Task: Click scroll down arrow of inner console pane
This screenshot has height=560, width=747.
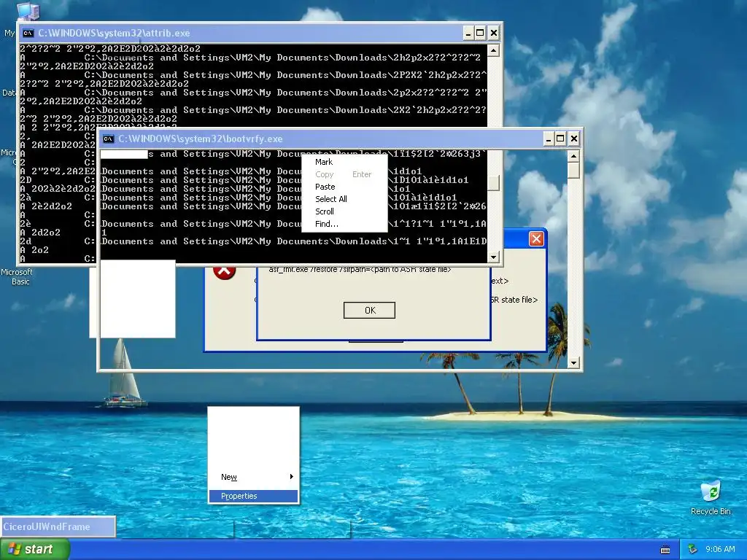Action: (x=494, y=257)
